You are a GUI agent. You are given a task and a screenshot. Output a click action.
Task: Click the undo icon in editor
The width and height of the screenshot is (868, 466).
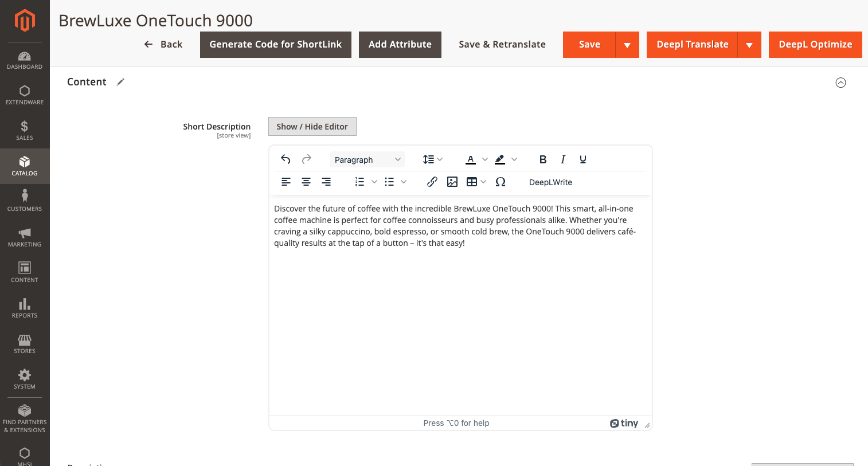286,159
